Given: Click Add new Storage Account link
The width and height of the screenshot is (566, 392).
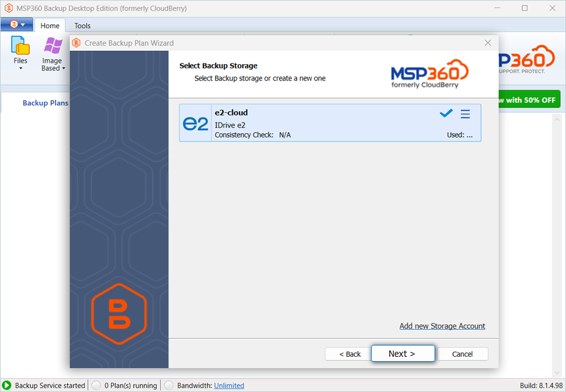Looking at the screenshot, I should [442, 326].
